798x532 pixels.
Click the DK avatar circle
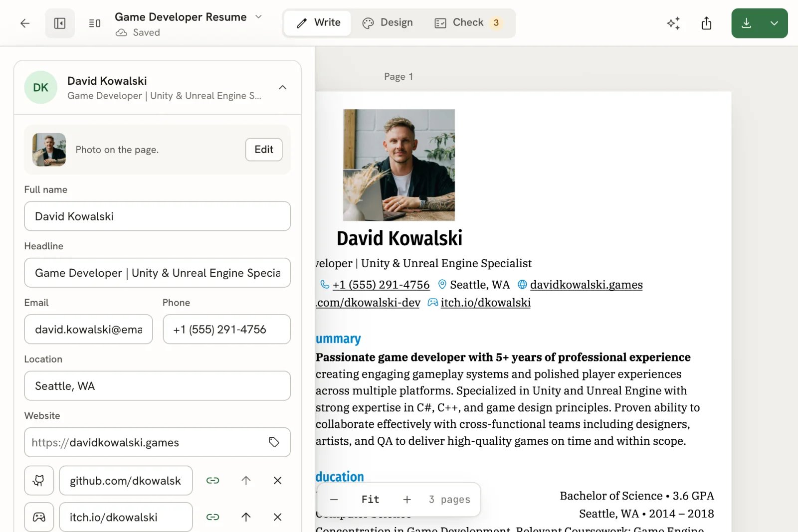(40, 87)
